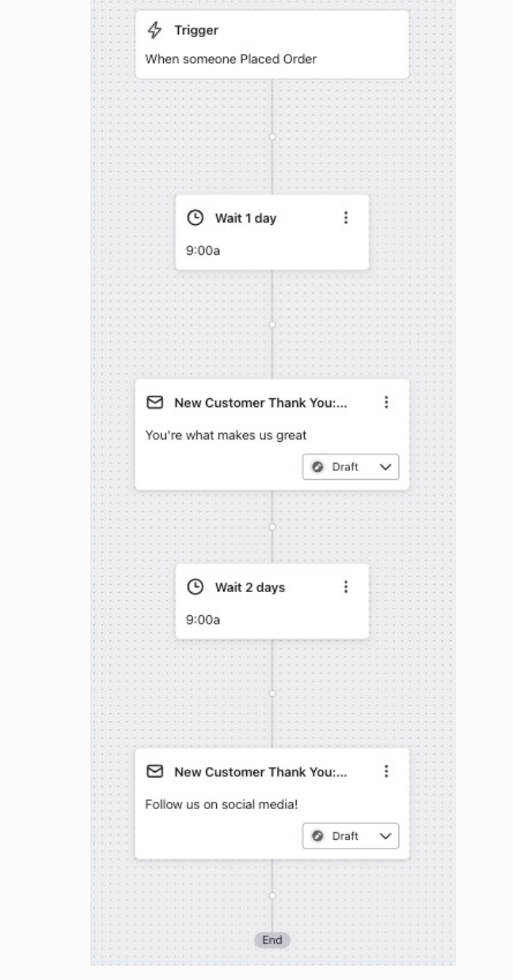Click connector dot below the first thank-you email

(272, 526)
